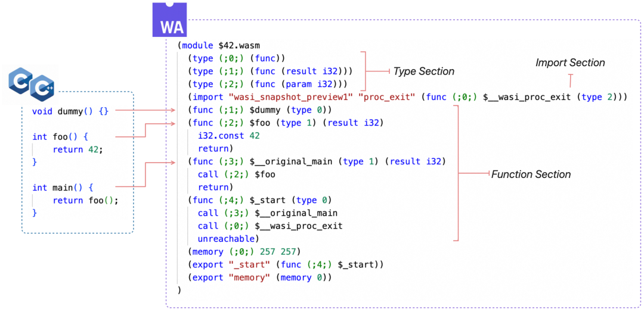Viewport: 644px width, 309px height.
Task: Click the purple WebAssembly WA logo
Action: [169, 20]
